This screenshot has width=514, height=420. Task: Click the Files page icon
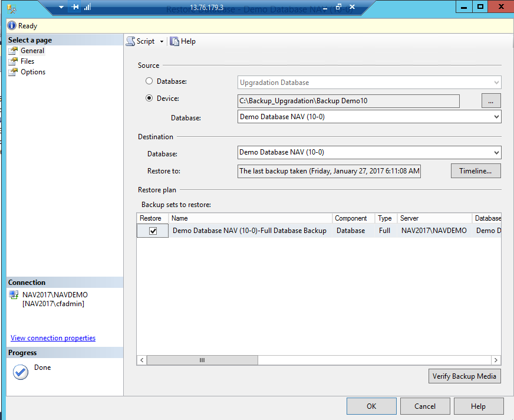click(13, 61)
